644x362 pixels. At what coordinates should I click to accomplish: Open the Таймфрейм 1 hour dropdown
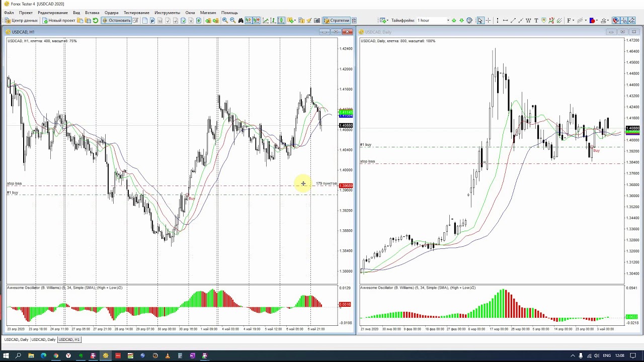coord(433,21)
